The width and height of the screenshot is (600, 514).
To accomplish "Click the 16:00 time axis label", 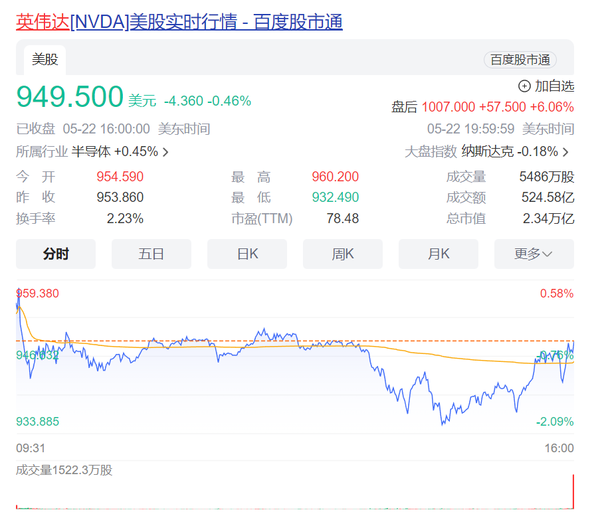I will 559,448.
